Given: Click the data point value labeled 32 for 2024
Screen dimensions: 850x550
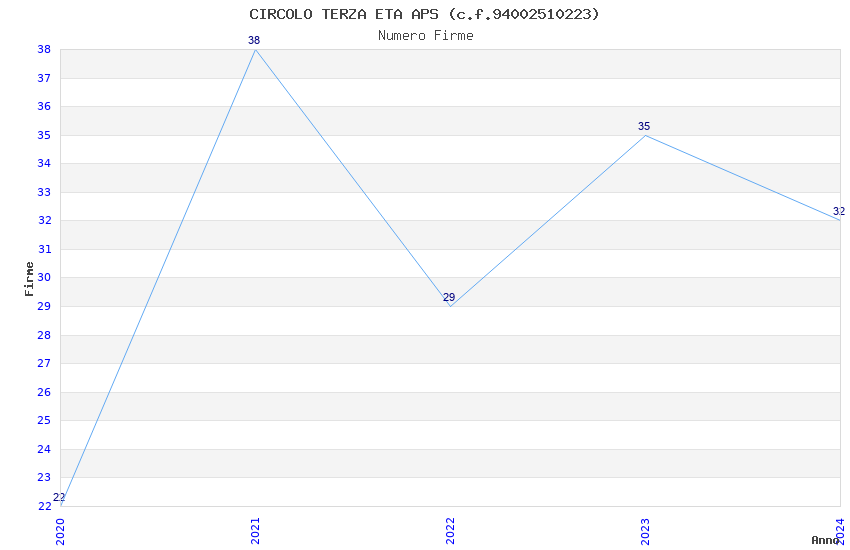Looking at the screenshot, I should (x=839, y=211).
